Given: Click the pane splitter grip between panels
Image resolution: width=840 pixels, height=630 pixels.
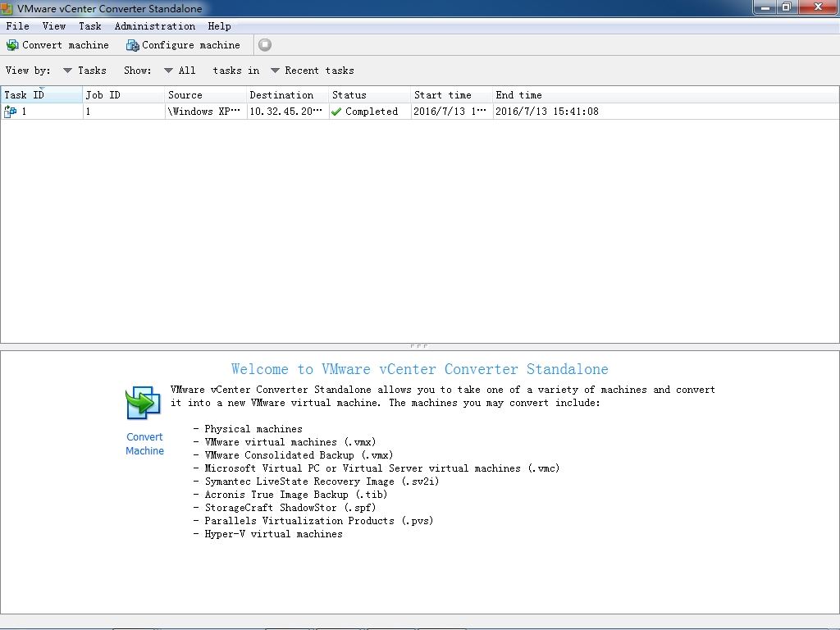Looking at the screenshot, I should pos(419,346).
